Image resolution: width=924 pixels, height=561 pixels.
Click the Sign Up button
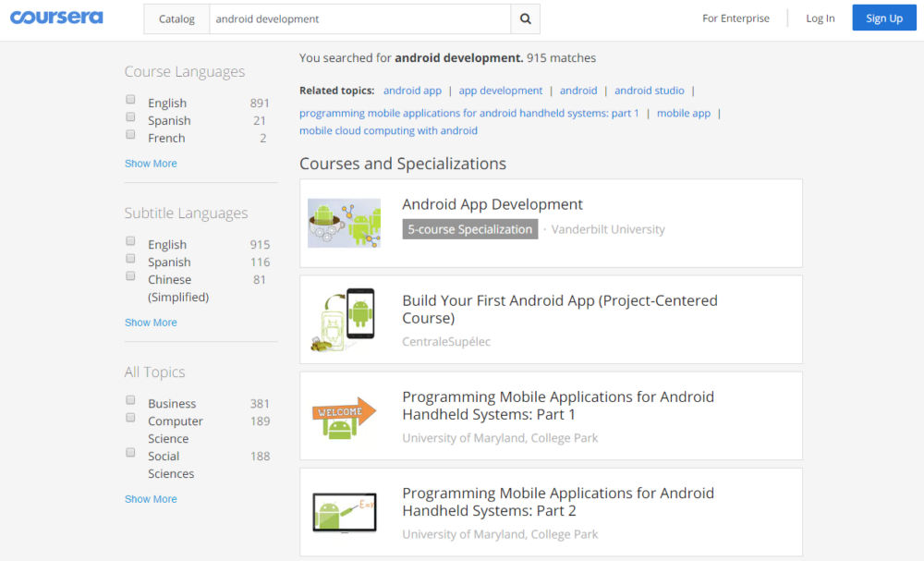point(883,18)
